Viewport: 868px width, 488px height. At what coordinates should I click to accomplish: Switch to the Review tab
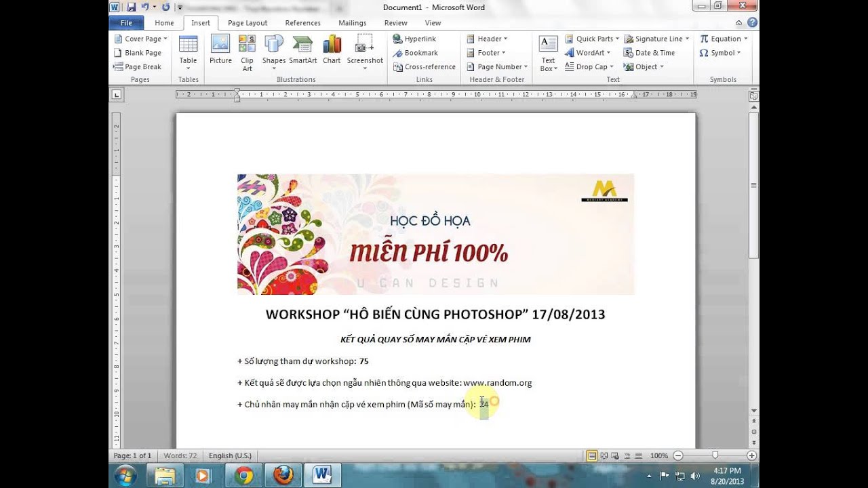(x=396, y=22)
